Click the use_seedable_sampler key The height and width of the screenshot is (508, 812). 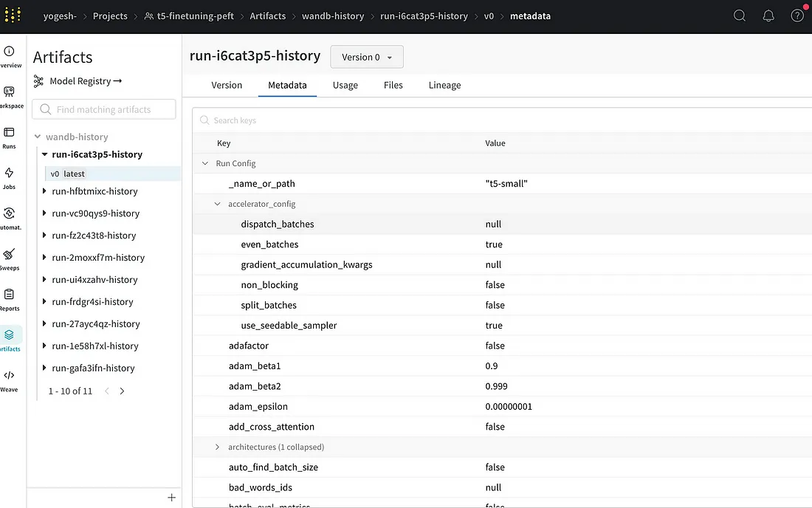click(x=289, y=325)
